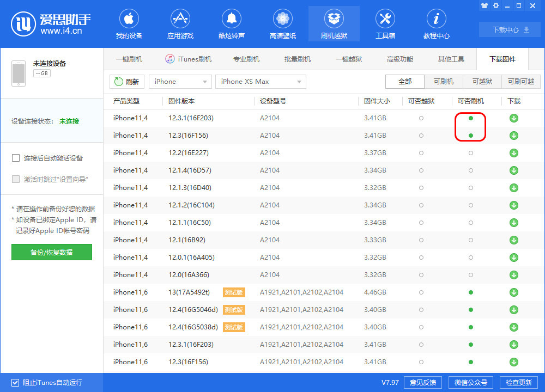This screenshot has width=545, height=392.
Task: Go to 酷炫铃声 ringtones section
Action: tap(232, 25)
